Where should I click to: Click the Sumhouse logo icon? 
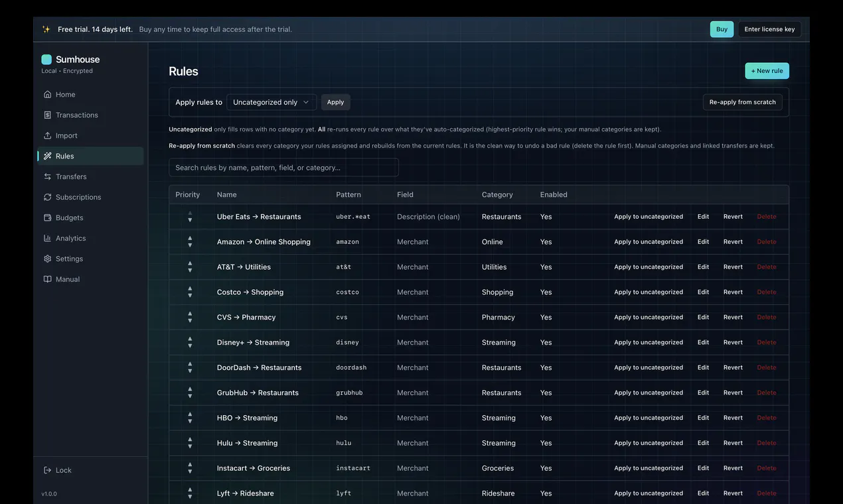46,59
